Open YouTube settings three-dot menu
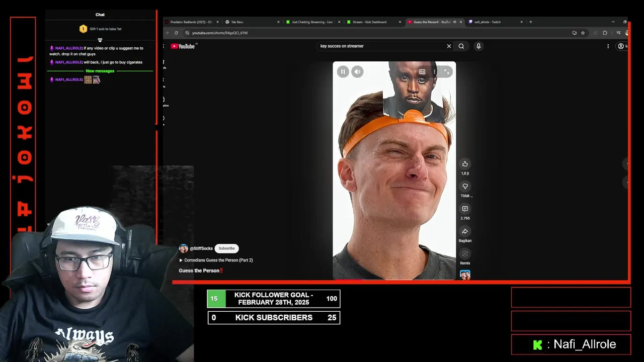 pyautogui.click(x=608, y=46)
